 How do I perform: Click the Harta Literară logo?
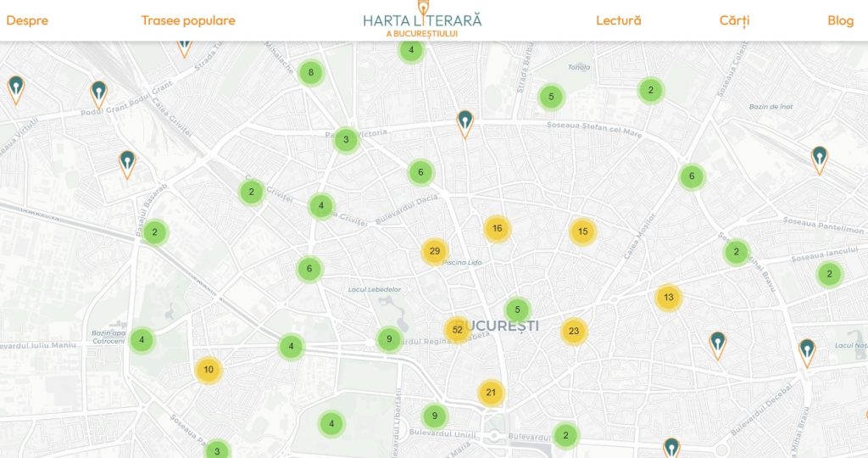point(421,20)
